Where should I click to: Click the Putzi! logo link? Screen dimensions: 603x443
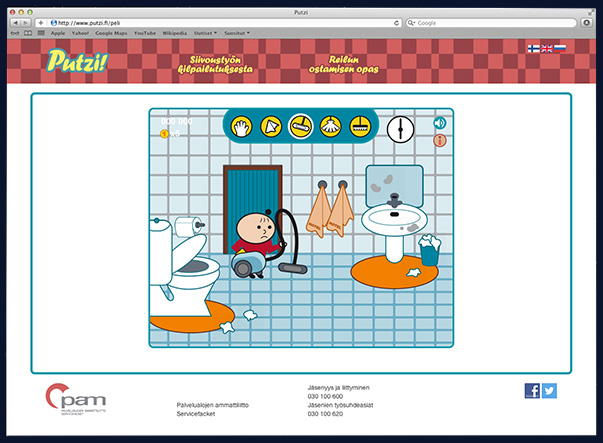tap(74, 62)
